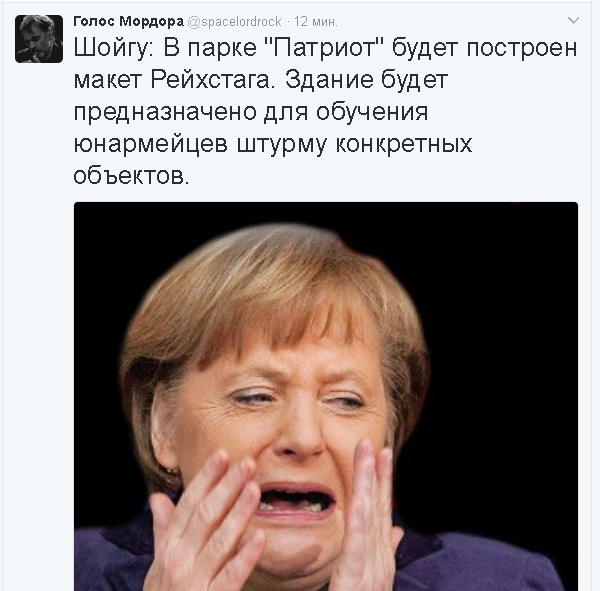Open the Голос Мордора profile name
Viewport: 600px width, 591px height.
(x=129, y=21)
